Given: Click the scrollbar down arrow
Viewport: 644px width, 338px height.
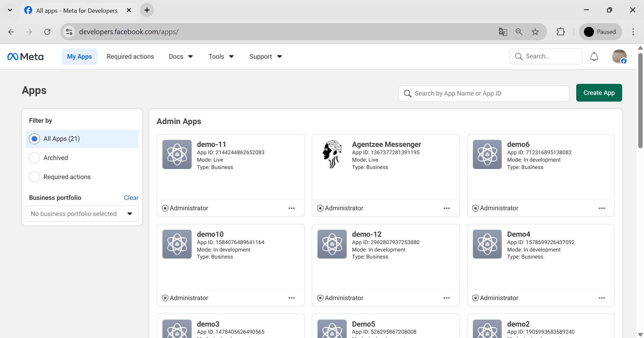Looking at the screenshot, I should pos(640,334).
